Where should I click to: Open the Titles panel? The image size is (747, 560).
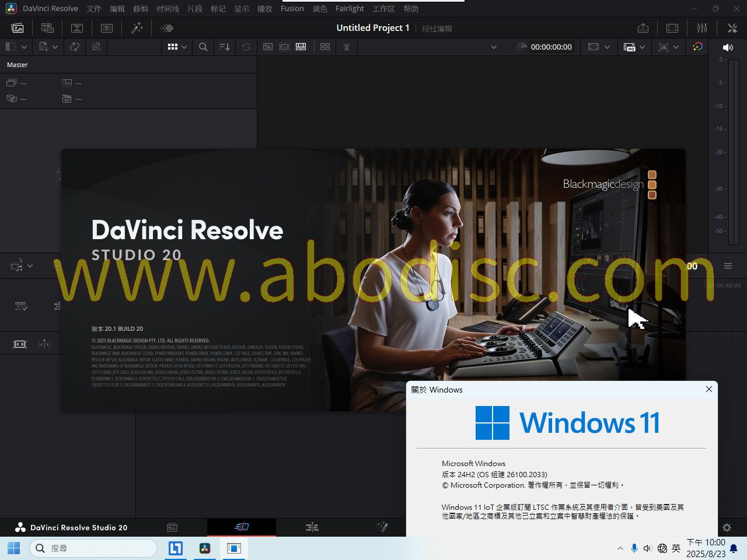coord(107,28)
